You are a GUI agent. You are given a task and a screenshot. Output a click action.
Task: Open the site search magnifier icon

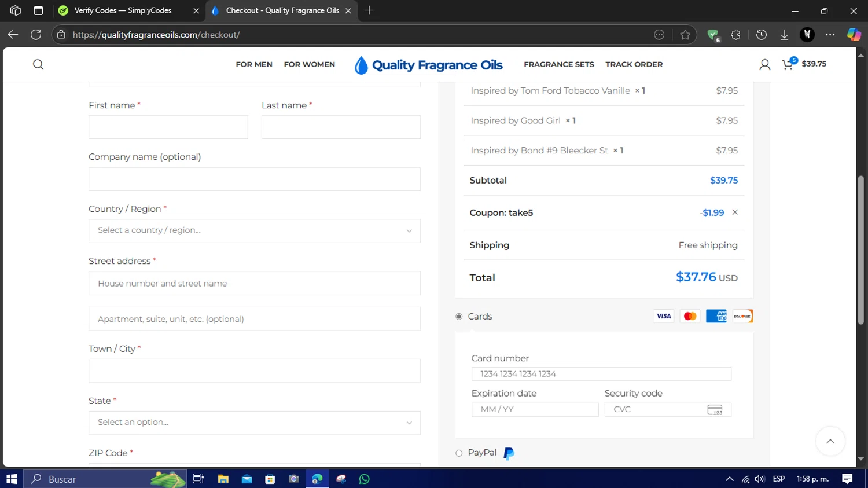38,64
